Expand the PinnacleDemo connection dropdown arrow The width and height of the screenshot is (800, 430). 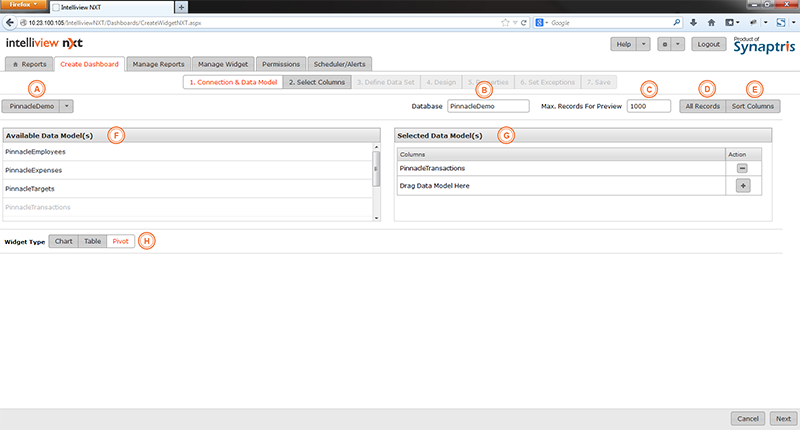click(x=66, y=105)
